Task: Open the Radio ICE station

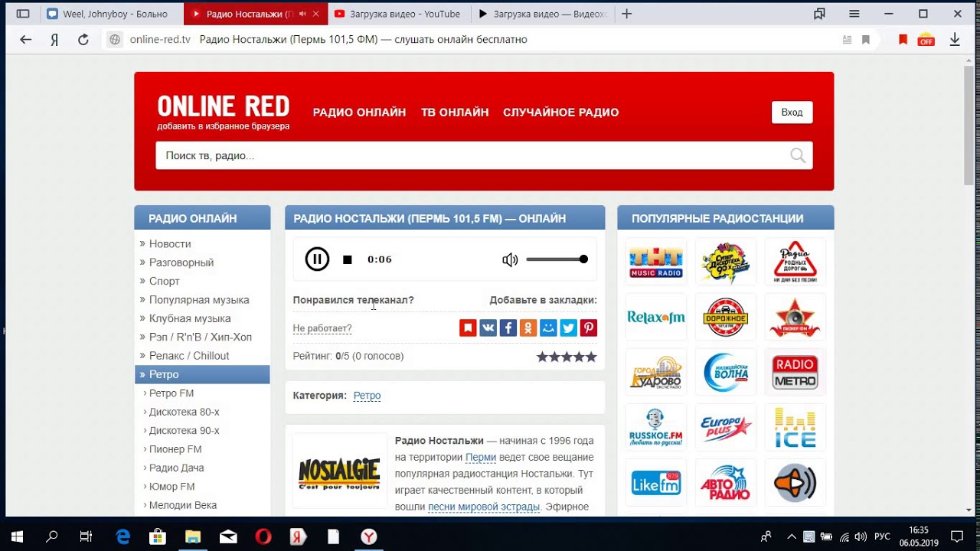Action: pos(795,428)
